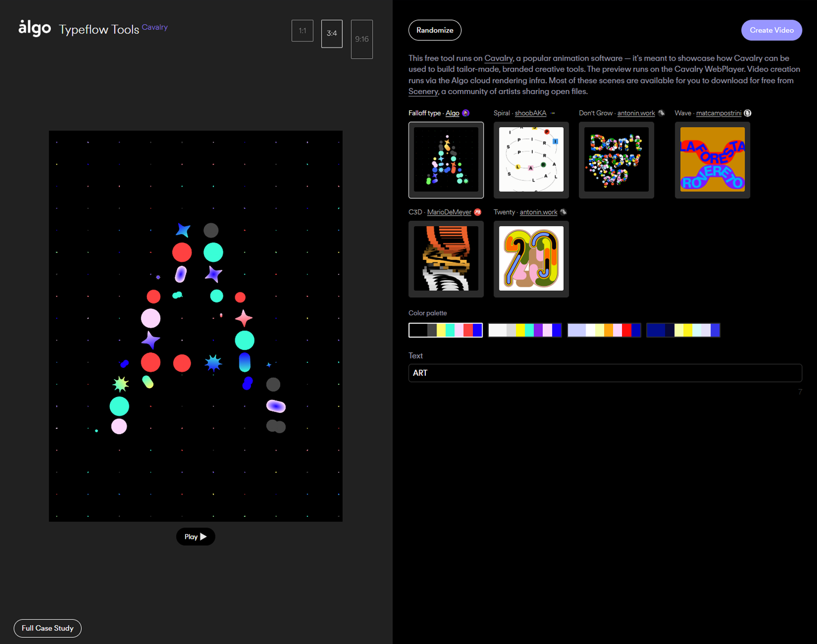817x644 pixels.
Task: Click Create Video button
Action: pyautogui.click(x=771, y=30)
